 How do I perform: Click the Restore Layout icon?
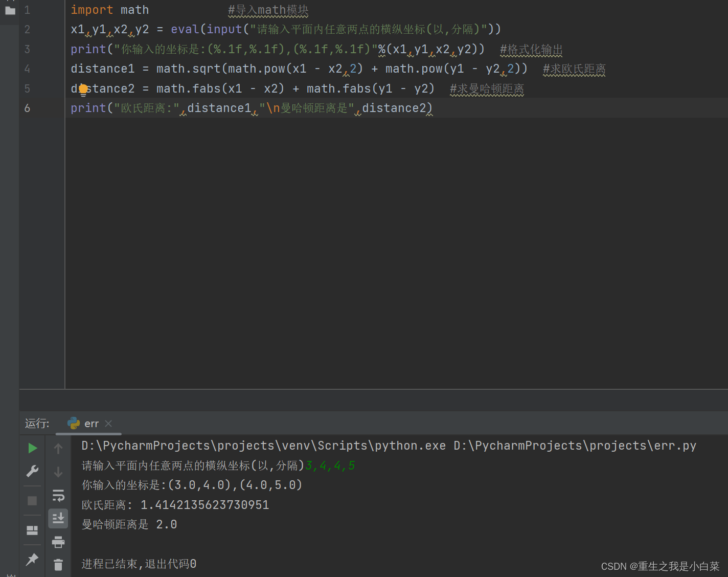coord(32,530)
